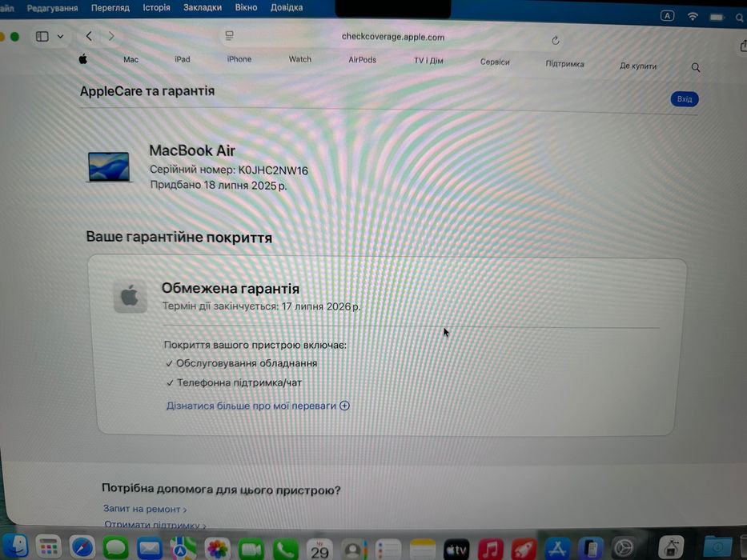Click the AppleCare та гарантія heading
The height and width of the screenshot is (560, 747).
click(x=147, y=91)
